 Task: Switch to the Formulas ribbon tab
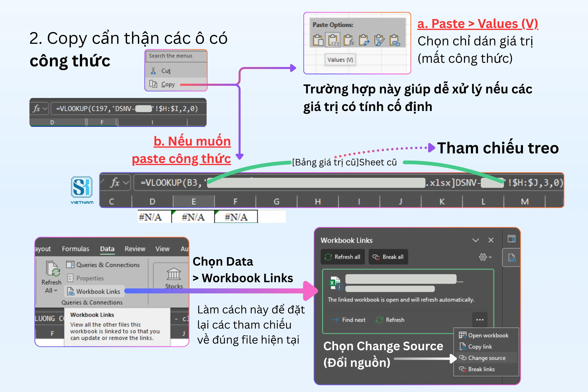tap(76, 249)
